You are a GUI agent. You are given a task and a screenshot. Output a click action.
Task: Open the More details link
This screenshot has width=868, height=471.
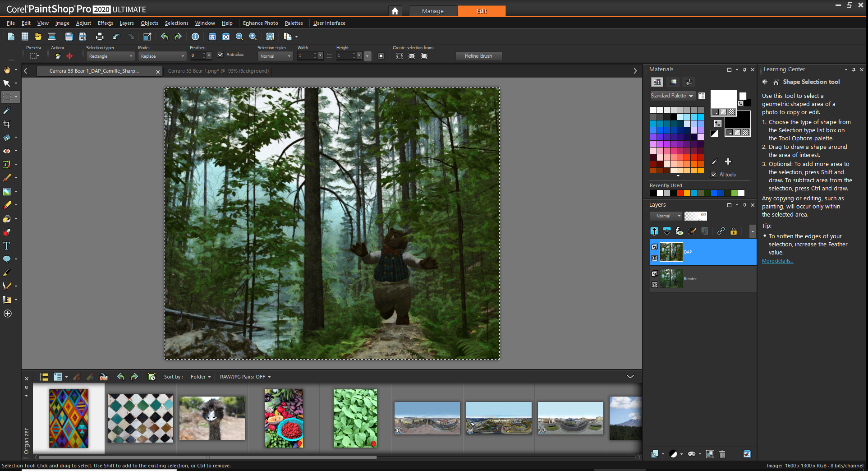click(x=777, y=261)
